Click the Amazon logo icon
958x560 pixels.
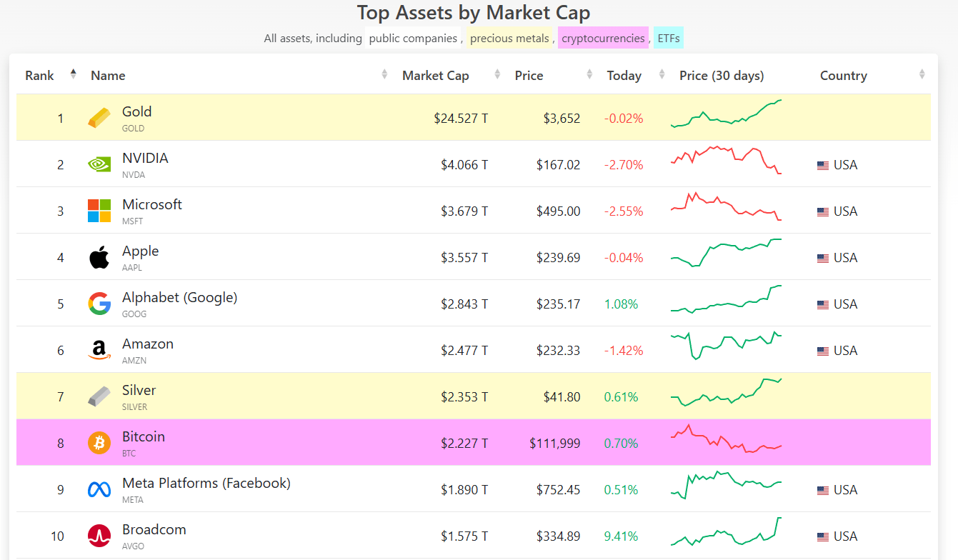[x=99, y=350]
